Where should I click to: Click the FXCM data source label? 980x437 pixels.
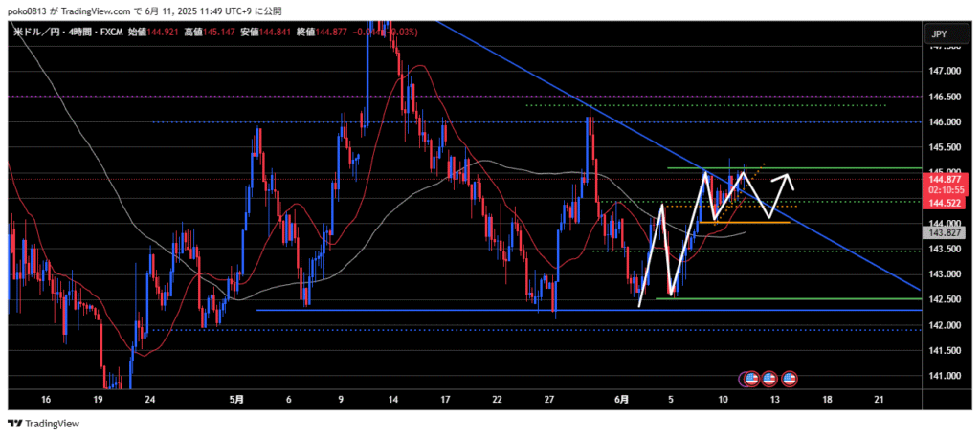[109, 32]
